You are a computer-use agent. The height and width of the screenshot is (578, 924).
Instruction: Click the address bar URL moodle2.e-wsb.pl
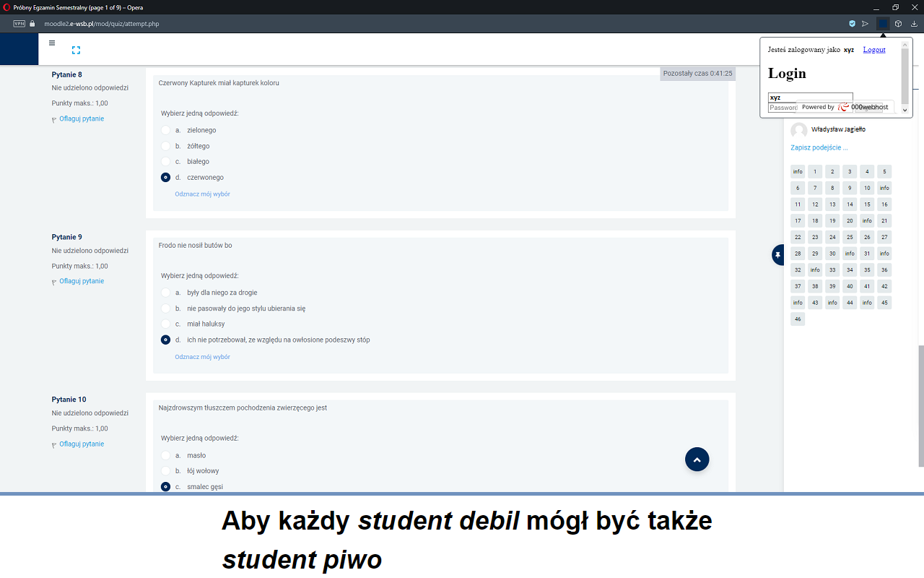pyautogui.click(x=102, y=24)
